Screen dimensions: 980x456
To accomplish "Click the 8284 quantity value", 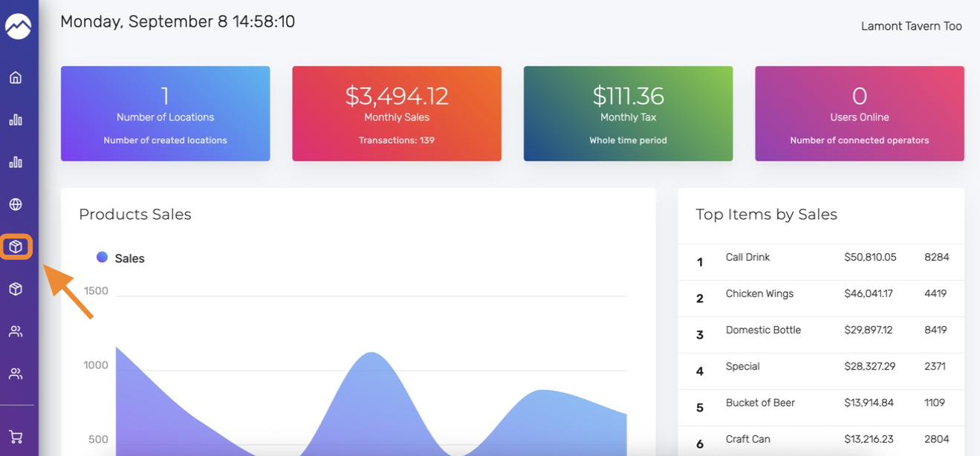I will (937, 257).
